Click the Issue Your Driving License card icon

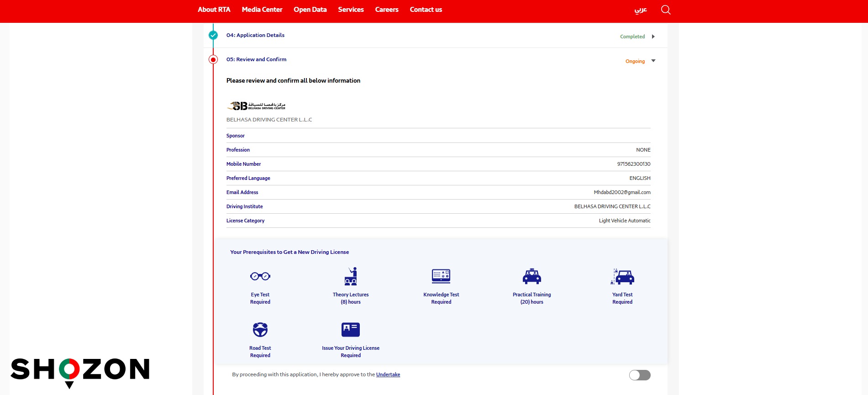(351, 329)
